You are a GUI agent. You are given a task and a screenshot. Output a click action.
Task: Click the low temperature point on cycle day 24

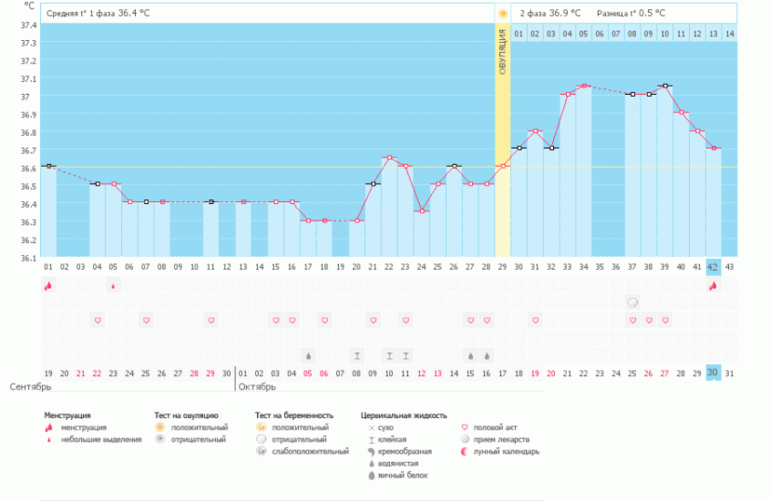click(x=422, y=211)
